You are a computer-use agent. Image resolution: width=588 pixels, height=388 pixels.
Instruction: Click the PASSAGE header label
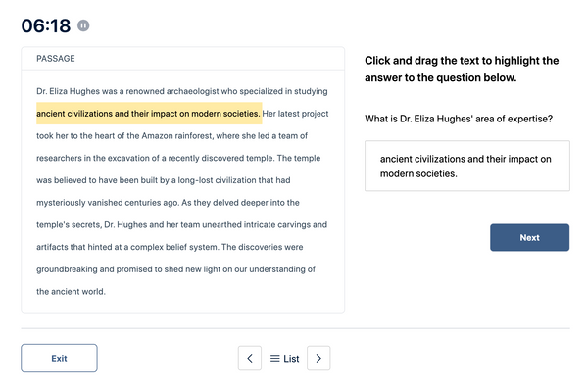coord(56,59)
